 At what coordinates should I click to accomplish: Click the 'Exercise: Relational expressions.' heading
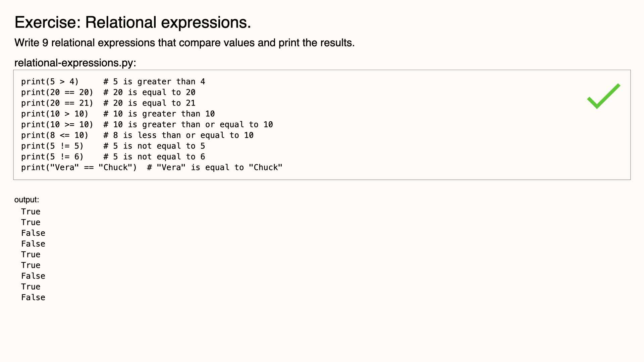[x=133, y=22]
